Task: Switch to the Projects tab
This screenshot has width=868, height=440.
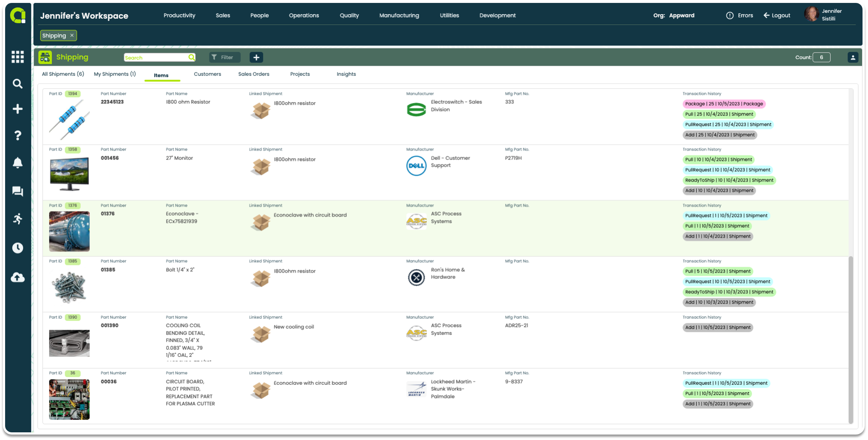Action: [300, 74]
